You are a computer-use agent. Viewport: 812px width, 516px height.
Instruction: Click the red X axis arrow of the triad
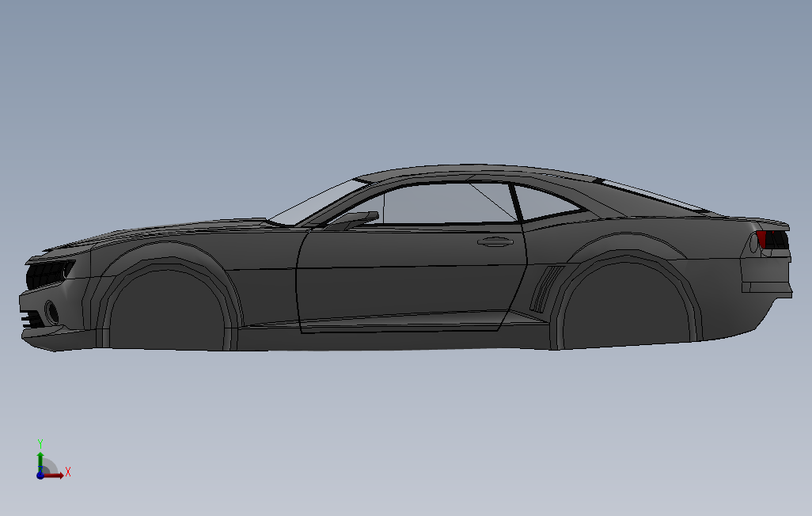[x=54, y=475]
